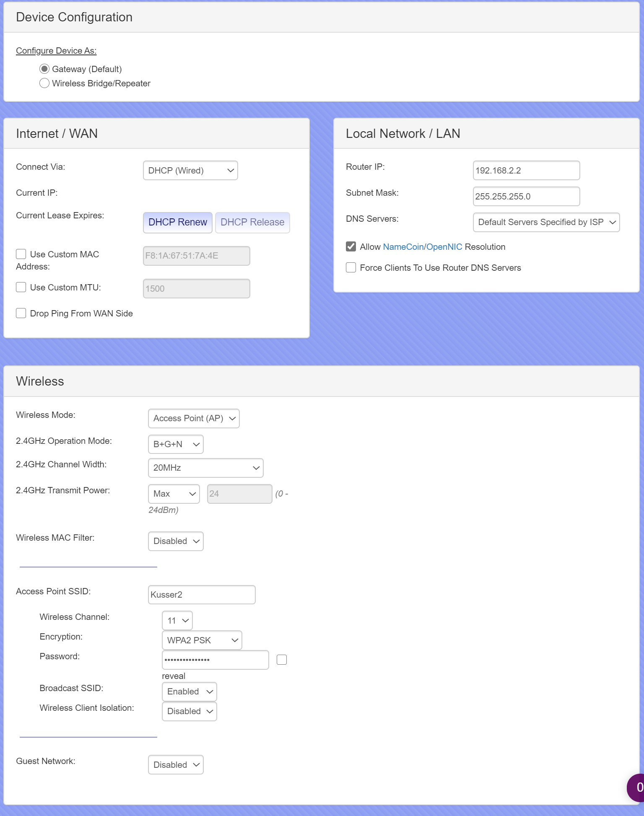Viewport: 644px width, 816px height.
Task: Click the DHCP Renew button
Action: pos(178,222)
